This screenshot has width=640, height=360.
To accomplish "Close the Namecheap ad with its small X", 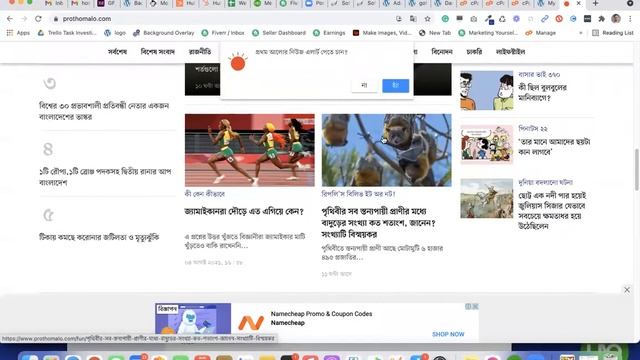I will (475, 307).
